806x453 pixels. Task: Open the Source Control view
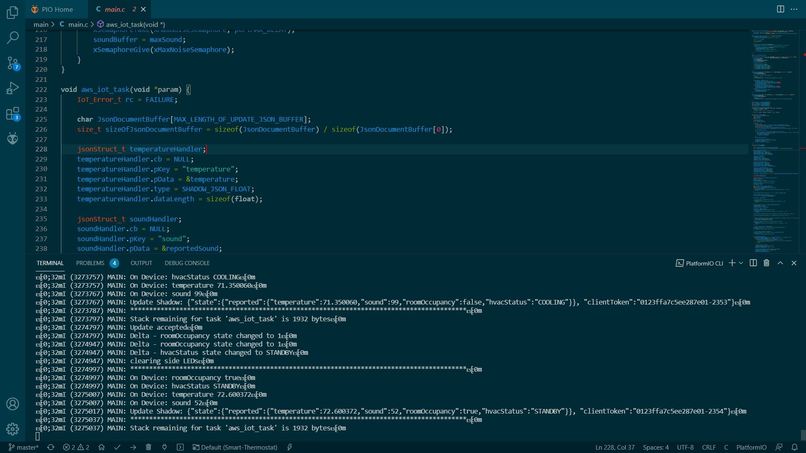[x=12, y=63]
